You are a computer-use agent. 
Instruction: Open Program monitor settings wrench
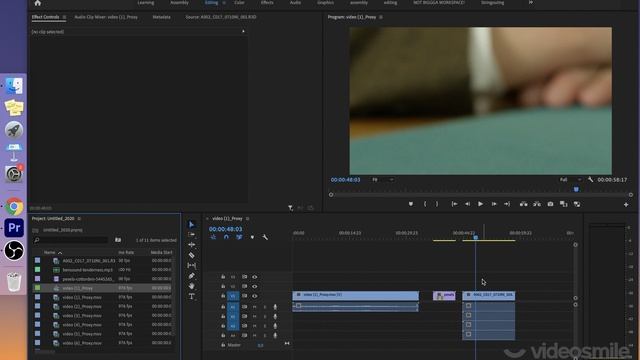coord(591,180)
